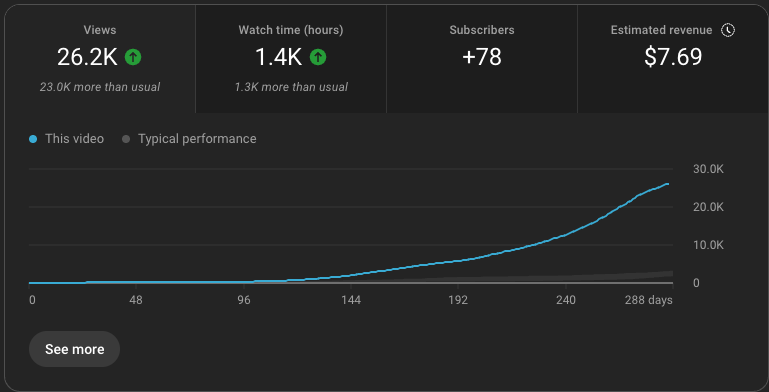Viewport: 769px width, 392px height.
Task: Click the 144 day x-axis label
Action: (x=351, y=300)
